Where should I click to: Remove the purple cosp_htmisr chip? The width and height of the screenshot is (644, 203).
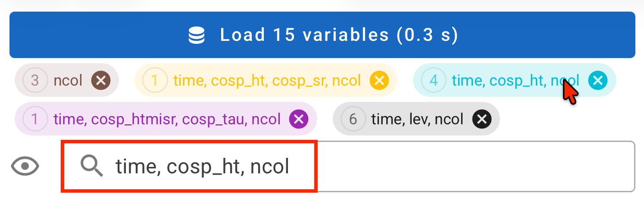299,119
